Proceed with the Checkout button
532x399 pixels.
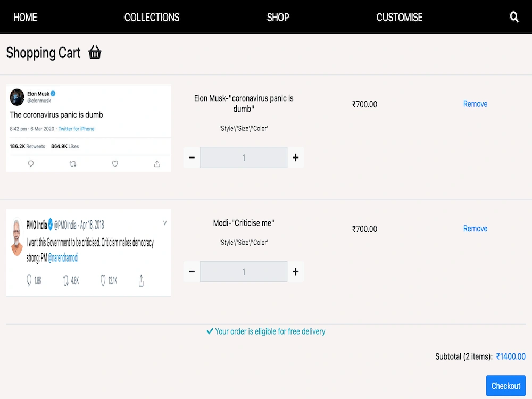505,385
